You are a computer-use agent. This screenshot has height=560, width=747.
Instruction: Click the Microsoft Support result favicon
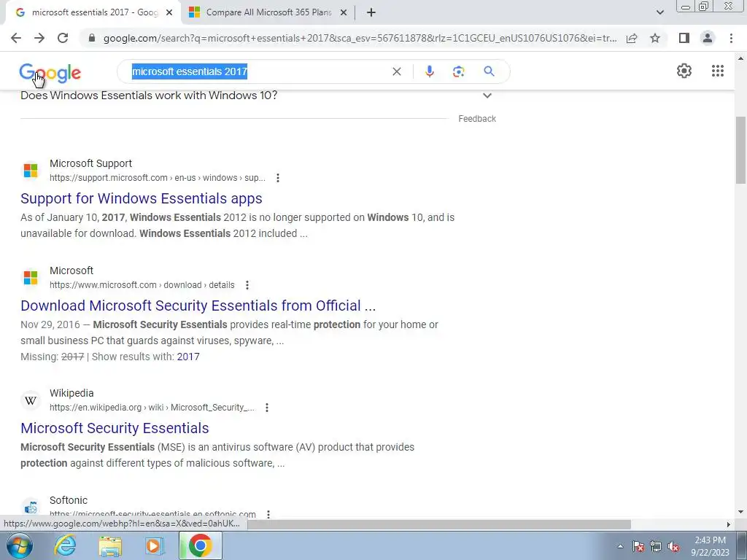coord(31,171)
